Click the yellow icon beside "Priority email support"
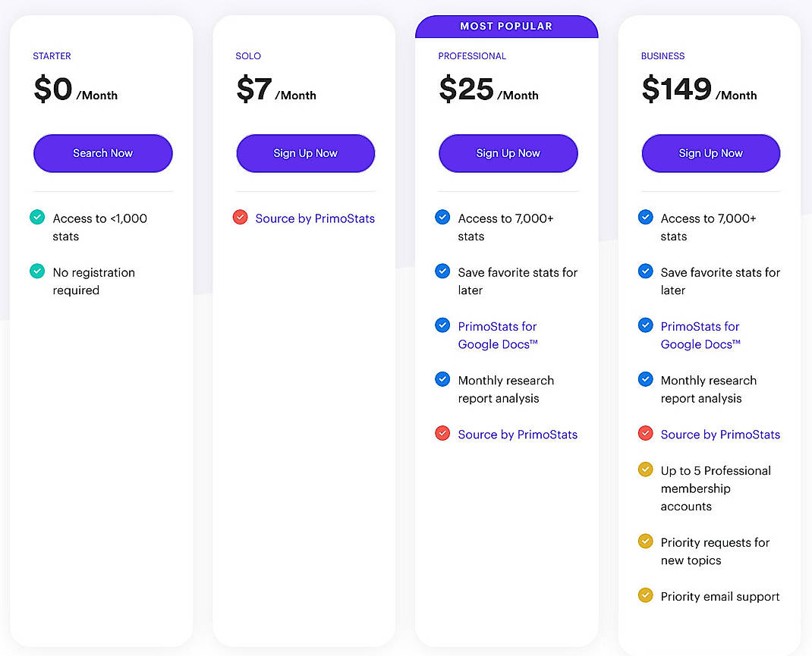 [645, 595]
